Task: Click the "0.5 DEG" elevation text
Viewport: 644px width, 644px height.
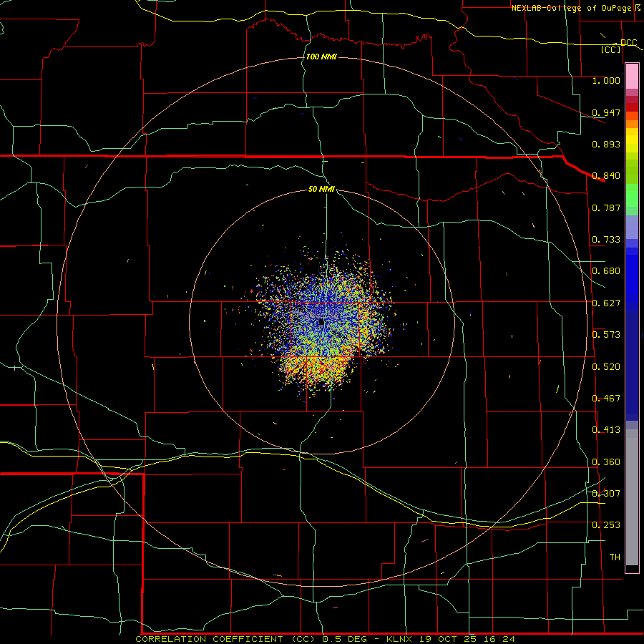Action: (x=346, y=639)
